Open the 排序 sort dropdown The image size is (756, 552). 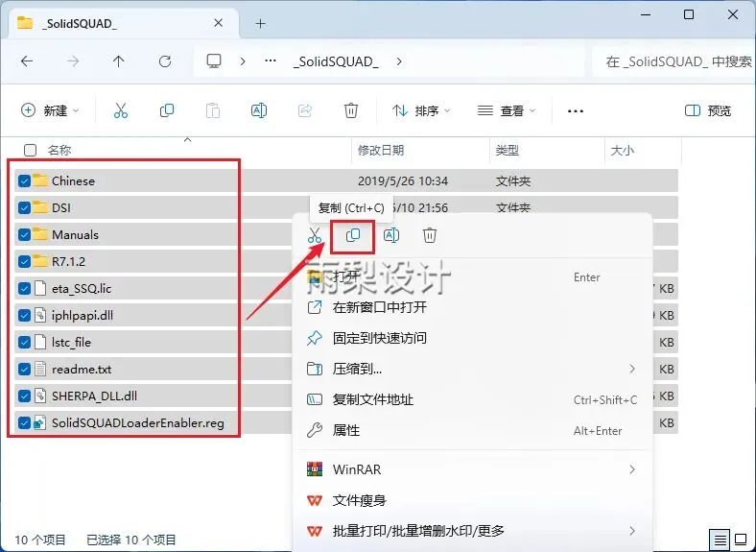click(422, 110)
